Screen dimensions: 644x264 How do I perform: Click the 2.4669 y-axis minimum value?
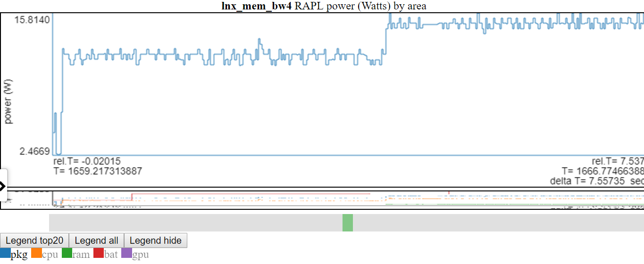pos(34,151)
